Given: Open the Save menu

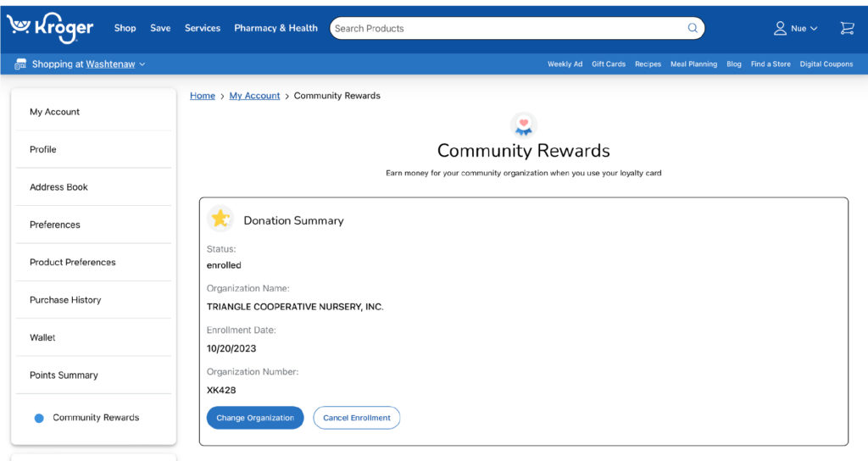Looking at the screenshot, I should [x=160, y=28].
